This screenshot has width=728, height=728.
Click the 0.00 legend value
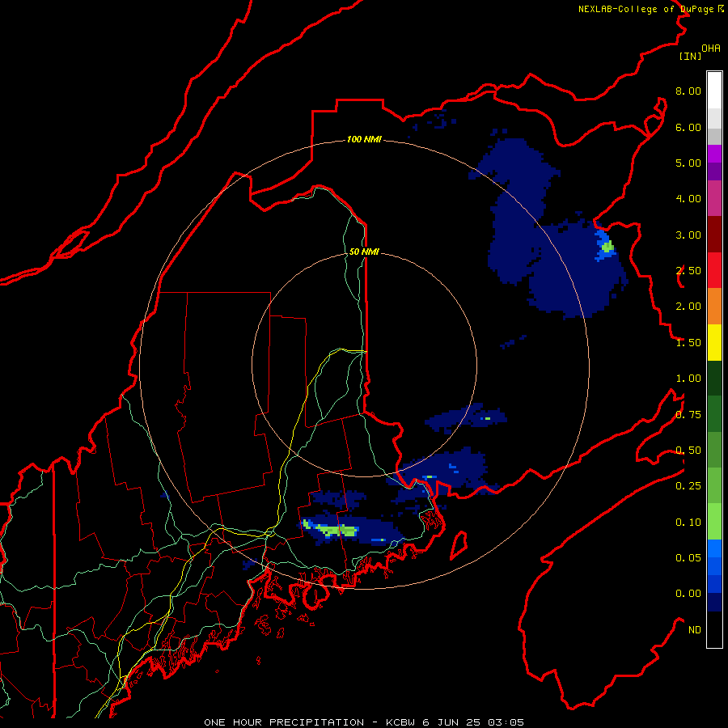tap(688, 594)
